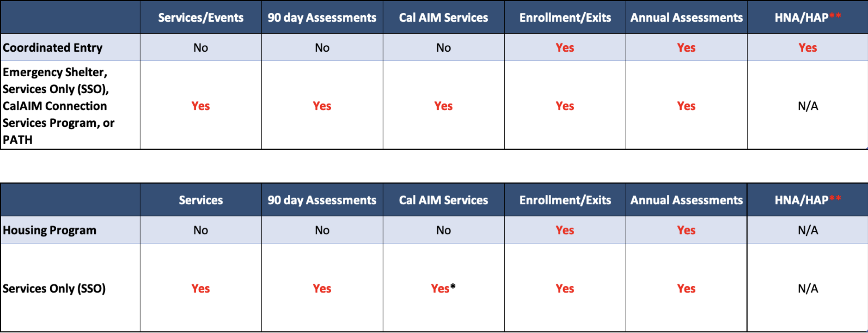Image resolution: width=868 pixels, height=333 pixels.
Task: Select the bottom table's Services header
Action: pyautogui.click(x=201, y=200)
